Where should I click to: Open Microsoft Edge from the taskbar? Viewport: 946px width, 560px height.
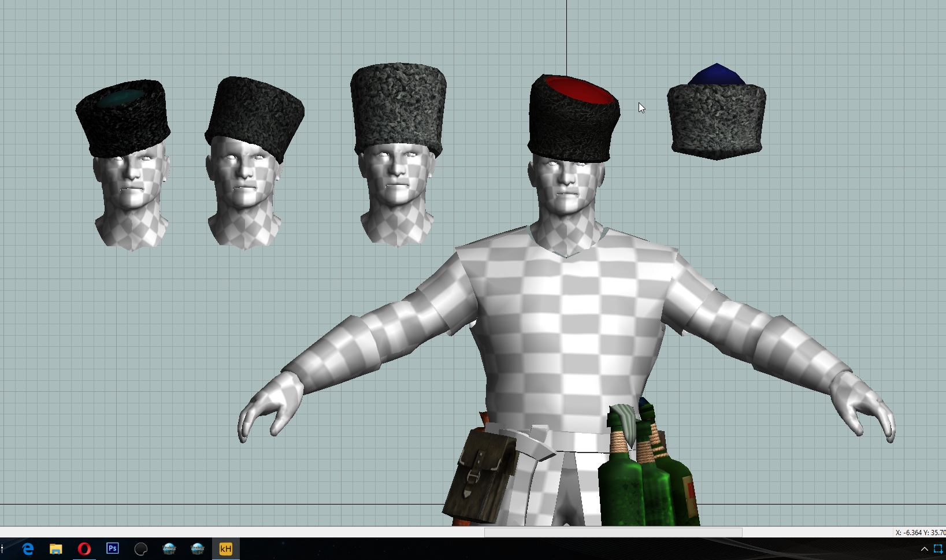tap(27, 548)
